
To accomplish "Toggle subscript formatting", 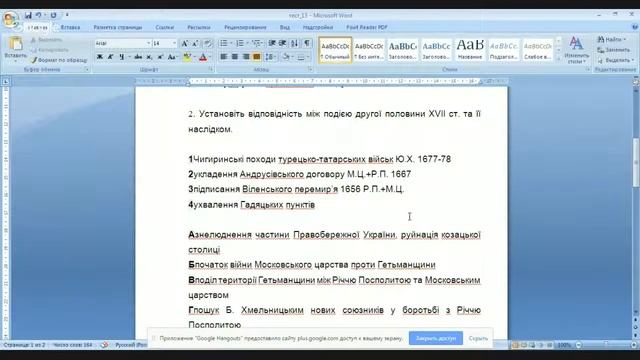I will 149,57.
